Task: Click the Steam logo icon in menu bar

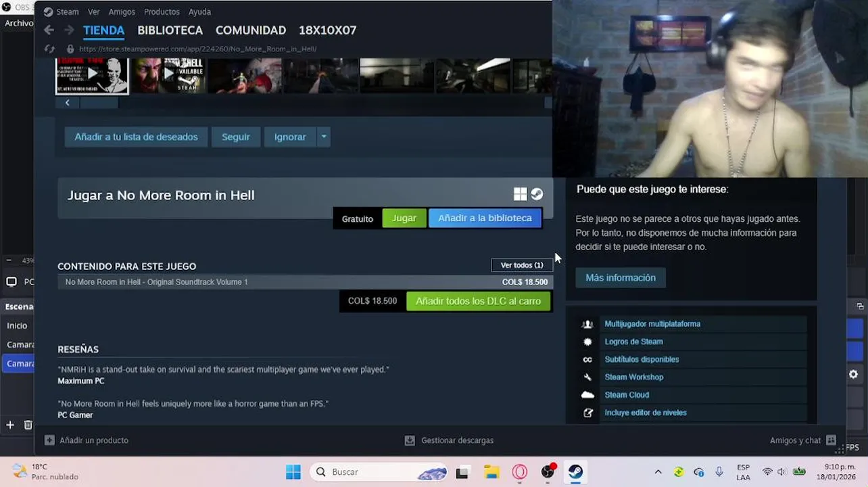Action: [x=48, y=11]
